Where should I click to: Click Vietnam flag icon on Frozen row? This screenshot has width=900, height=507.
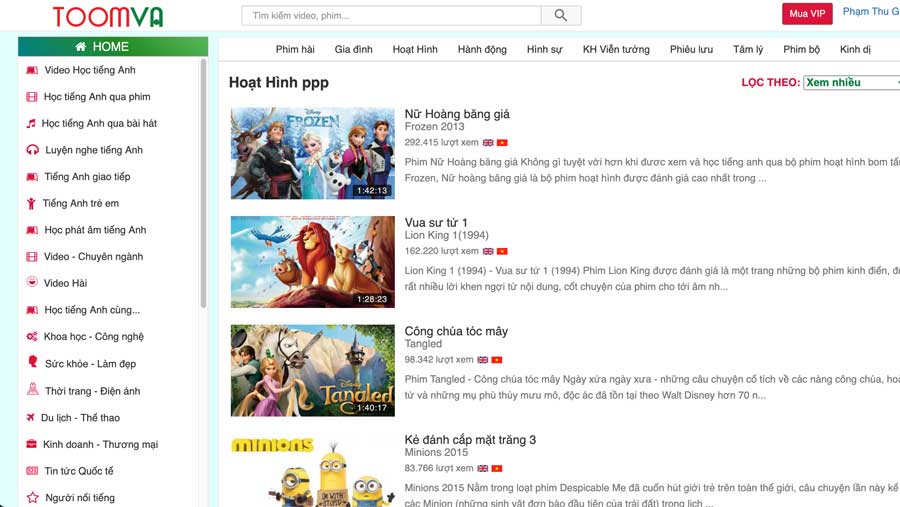click(x=502, y=142)
